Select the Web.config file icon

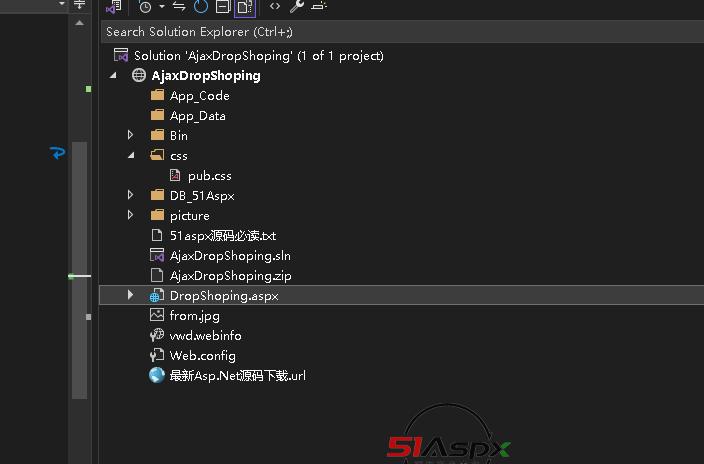tap(157, 355)
